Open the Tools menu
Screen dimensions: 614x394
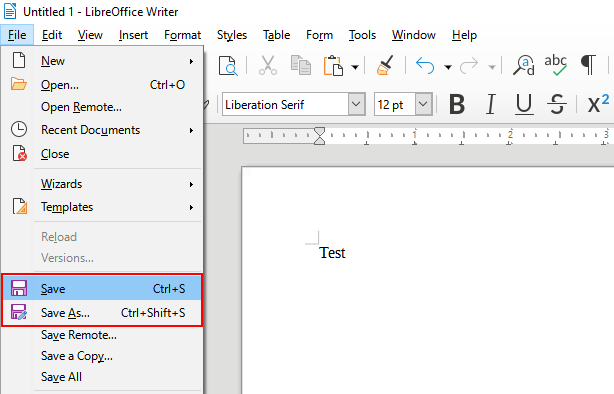tap(362, 35)
